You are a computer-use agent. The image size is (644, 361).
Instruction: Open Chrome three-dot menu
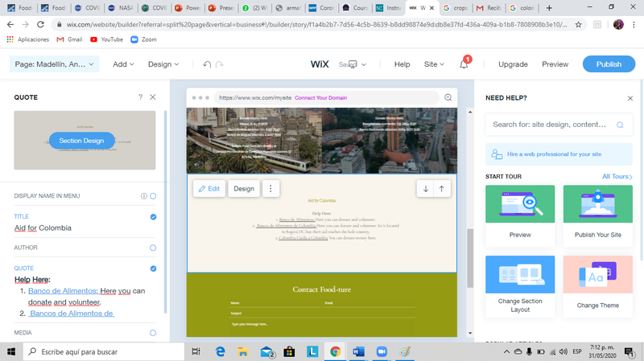point(634,25)
